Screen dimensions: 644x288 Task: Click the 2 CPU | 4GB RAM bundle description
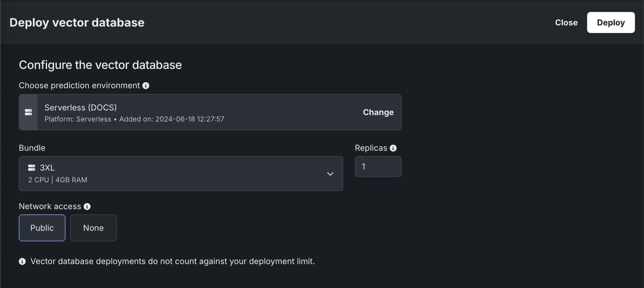58,180
